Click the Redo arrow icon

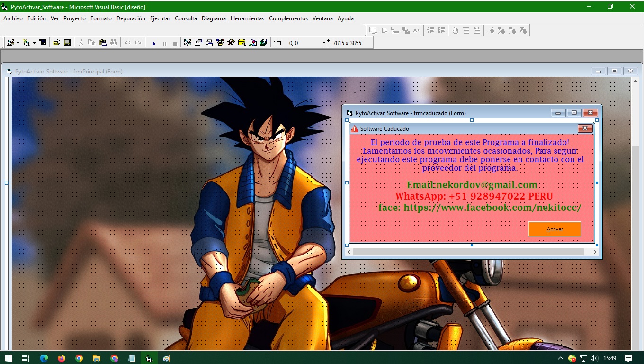[138, 43]
